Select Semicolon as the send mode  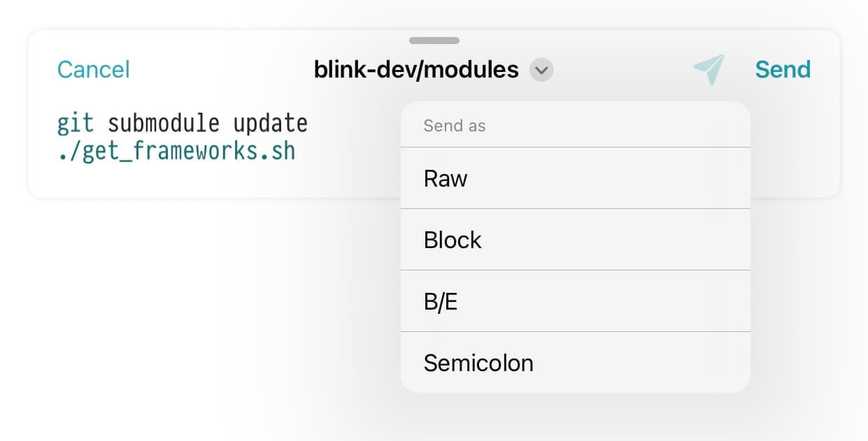[x=575, y=363]
